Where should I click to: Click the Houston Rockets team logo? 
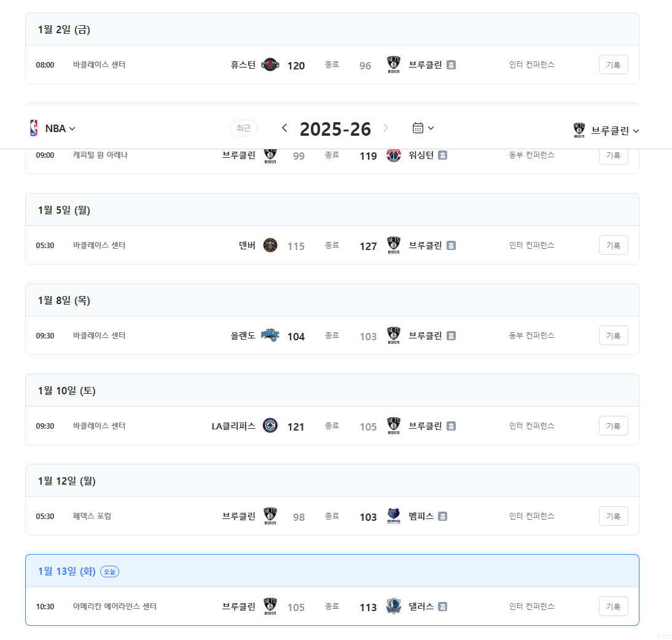pos(270,65)
